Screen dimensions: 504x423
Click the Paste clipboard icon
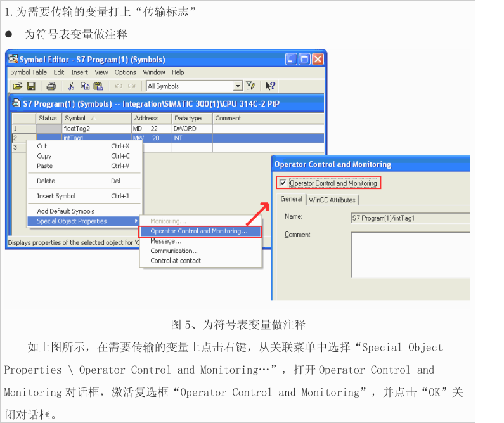98,86
